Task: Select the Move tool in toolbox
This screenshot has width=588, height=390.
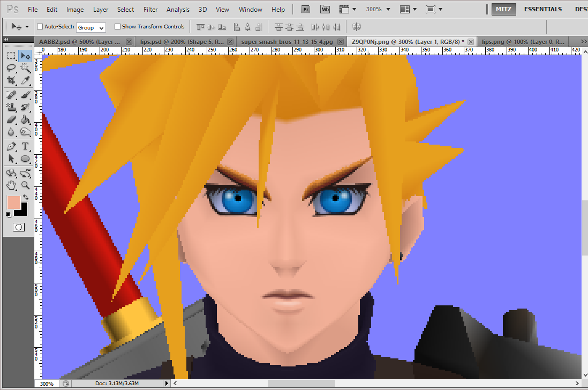Action: 26,56
